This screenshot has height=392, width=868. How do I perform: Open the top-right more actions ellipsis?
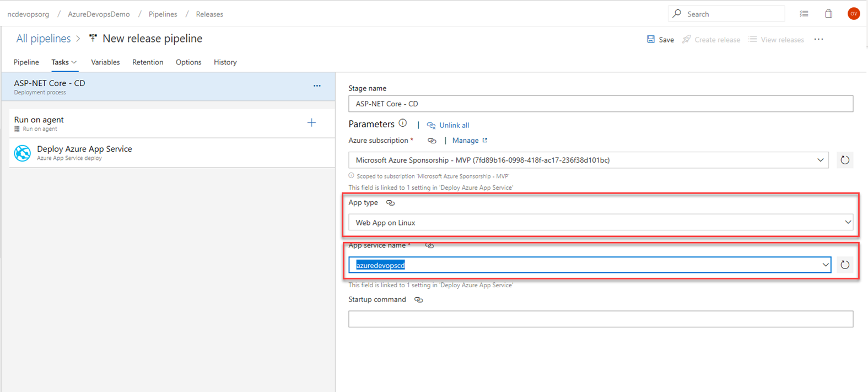(x=819, y=39)
